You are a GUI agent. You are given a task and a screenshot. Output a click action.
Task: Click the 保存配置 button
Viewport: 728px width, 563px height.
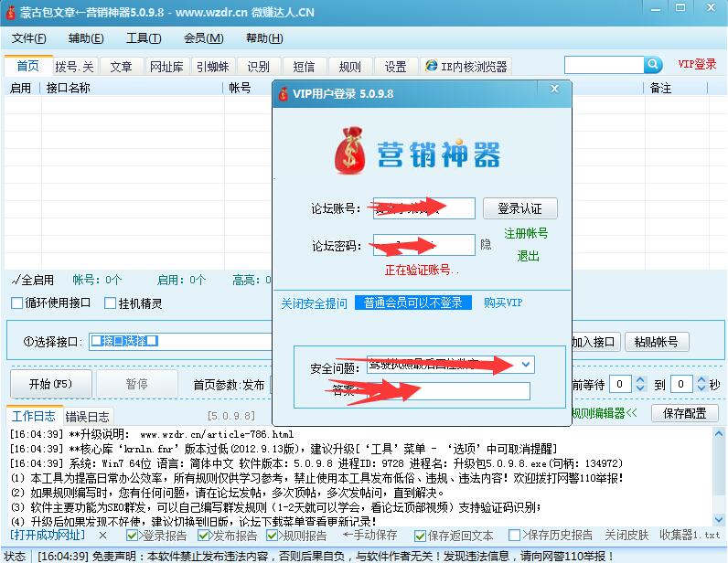(684, 413)
